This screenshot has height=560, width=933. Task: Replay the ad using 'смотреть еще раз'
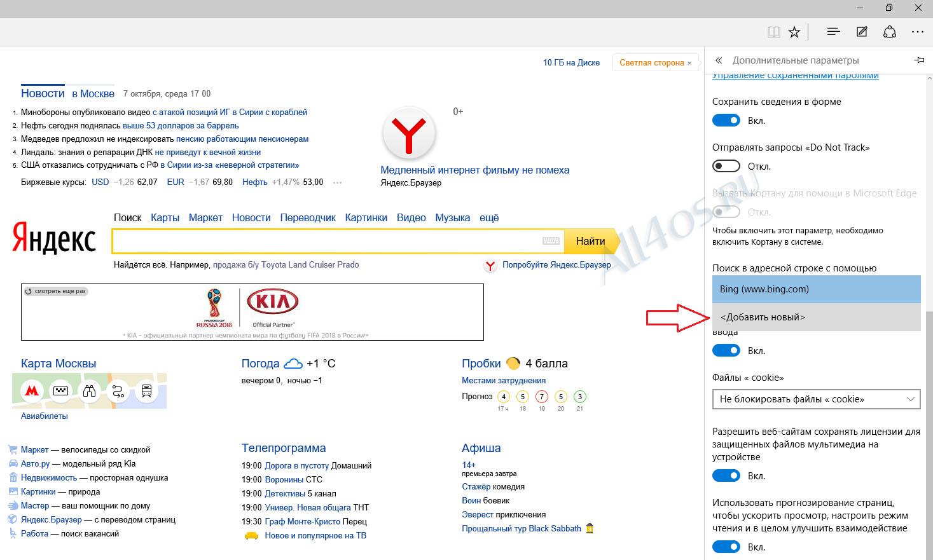tap(55, 291)
